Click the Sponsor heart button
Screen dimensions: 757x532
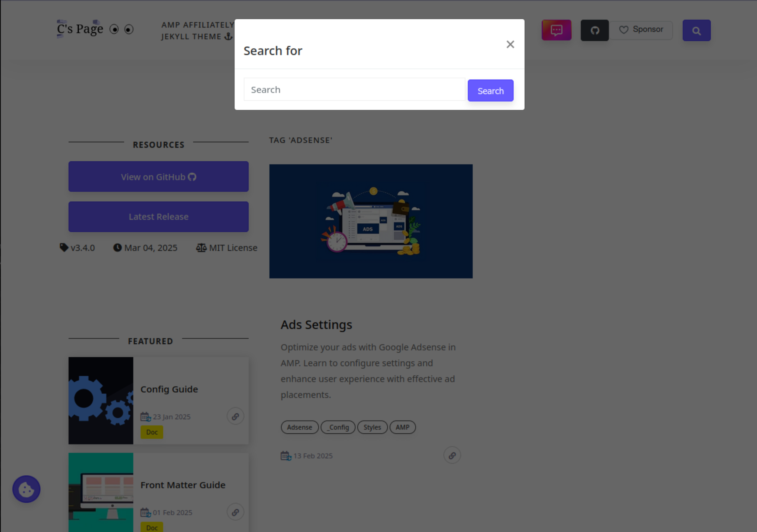tap(641, 30)
